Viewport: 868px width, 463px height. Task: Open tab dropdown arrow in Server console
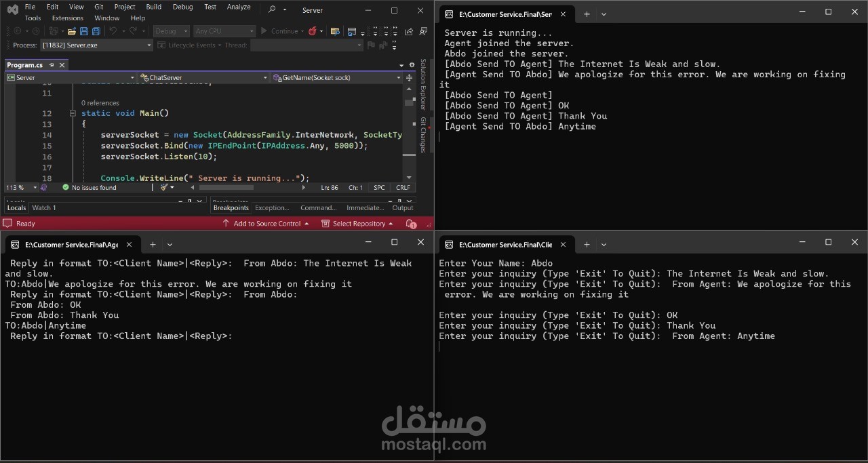pyautogui.click(x=604, y=14)
